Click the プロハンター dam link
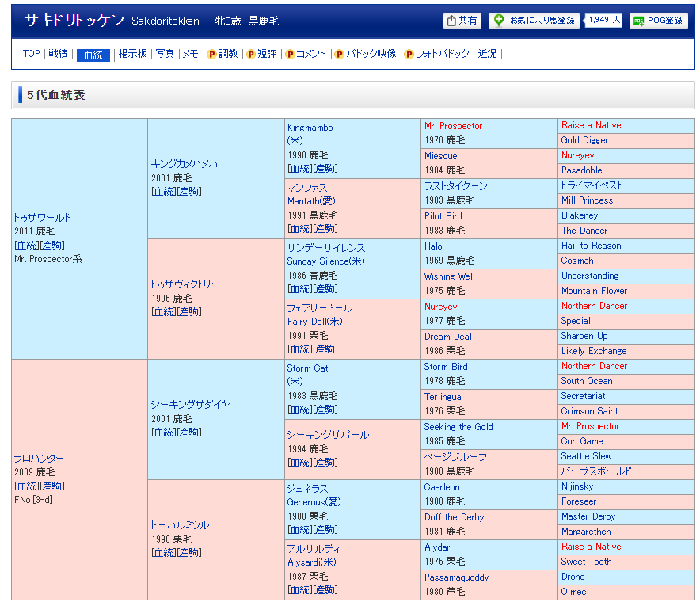This screenshot has height=606, width=700. 39,458
